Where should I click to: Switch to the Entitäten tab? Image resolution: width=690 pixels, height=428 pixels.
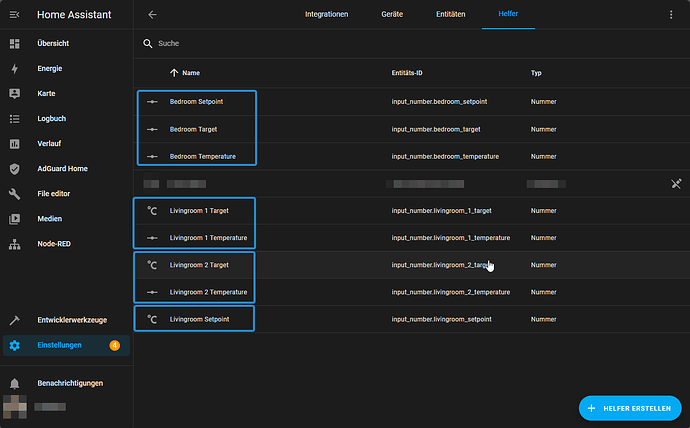(x=450, y=15)
